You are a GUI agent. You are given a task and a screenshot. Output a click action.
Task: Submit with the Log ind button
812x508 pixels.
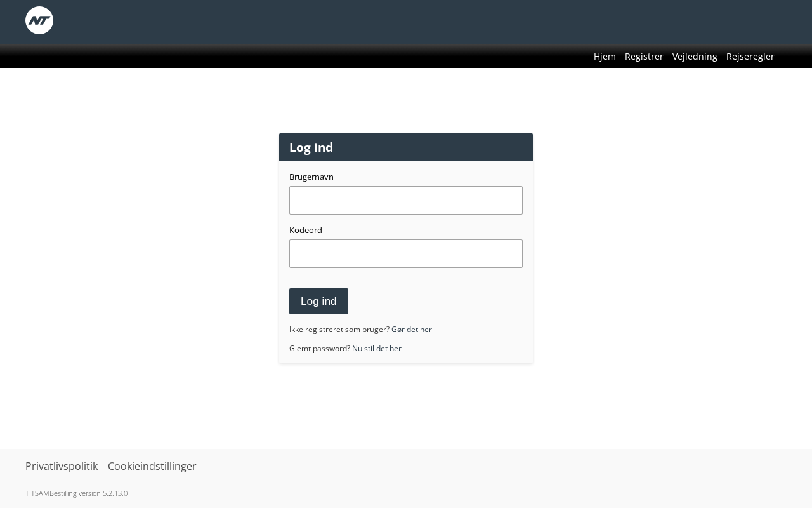click(318, 301)
